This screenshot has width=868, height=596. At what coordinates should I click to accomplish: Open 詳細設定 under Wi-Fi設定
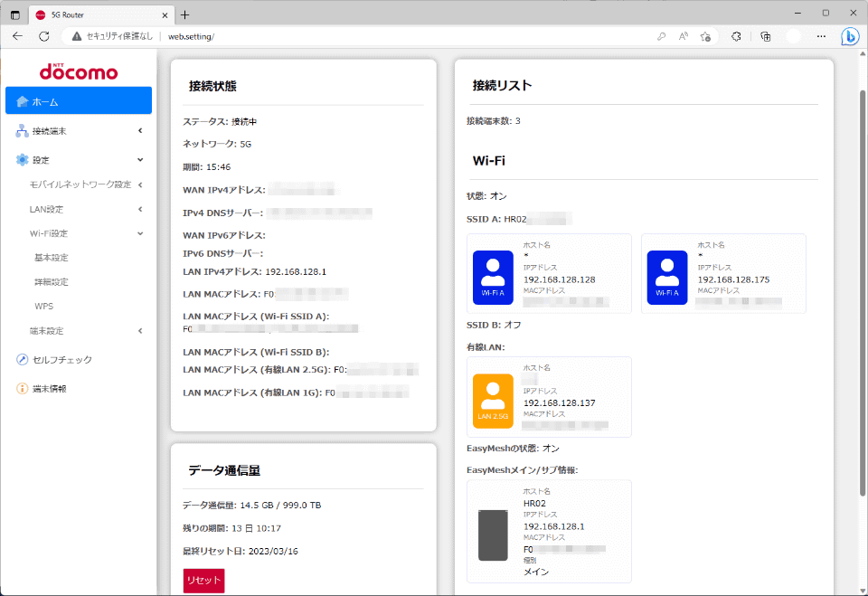52,282
